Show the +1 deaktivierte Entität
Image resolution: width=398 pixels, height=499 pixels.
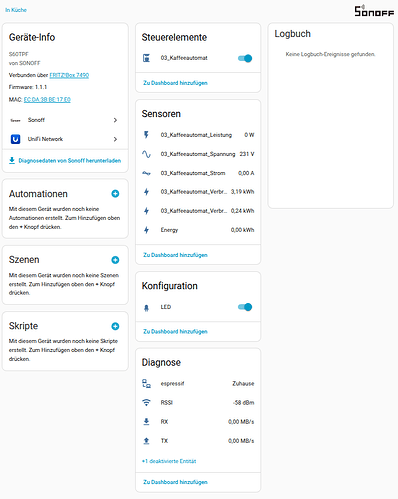[x=169, y=461]
